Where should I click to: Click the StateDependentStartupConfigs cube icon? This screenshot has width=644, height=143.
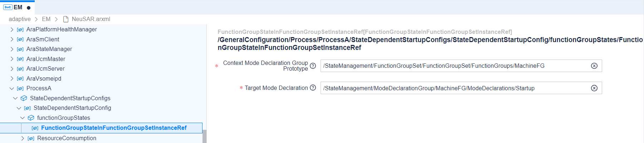point(24,98)
